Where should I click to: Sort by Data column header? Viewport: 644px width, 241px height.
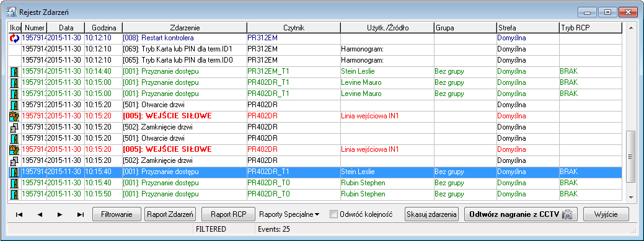click(66, 28)
